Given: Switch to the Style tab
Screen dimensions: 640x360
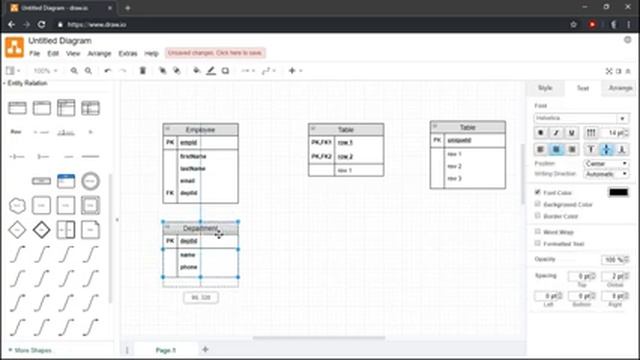Looking at the screenshot, I should click(x=545, y=88).
